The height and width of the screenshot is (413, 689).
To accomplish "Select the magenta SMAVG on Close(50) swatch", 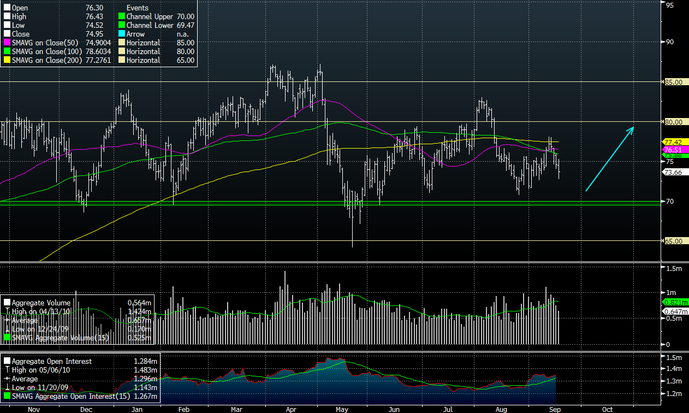I will coord(7,43).
